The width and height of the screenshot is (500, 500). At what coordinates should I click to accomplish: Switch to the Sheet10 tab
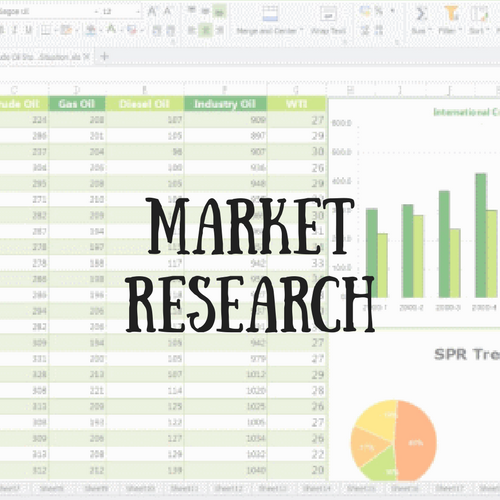point(140,489)
